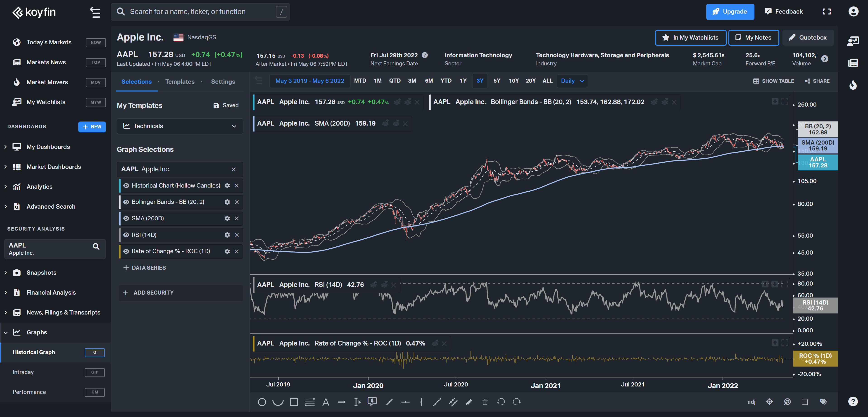The width and height of the screenshot is (868, 417).
Task: Open settings gear for RSI (14D)
Action: coord(227,235)
